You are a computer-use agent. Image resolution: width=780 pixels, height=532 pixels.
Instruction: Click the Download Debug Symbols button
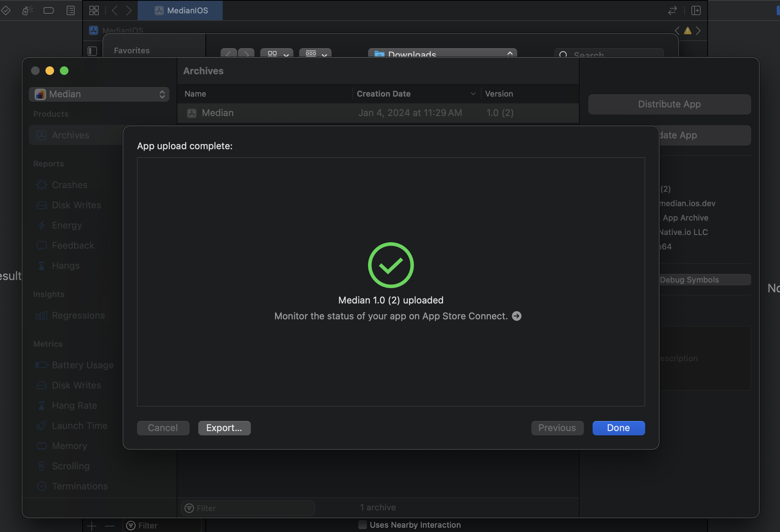tap(705, 280)
